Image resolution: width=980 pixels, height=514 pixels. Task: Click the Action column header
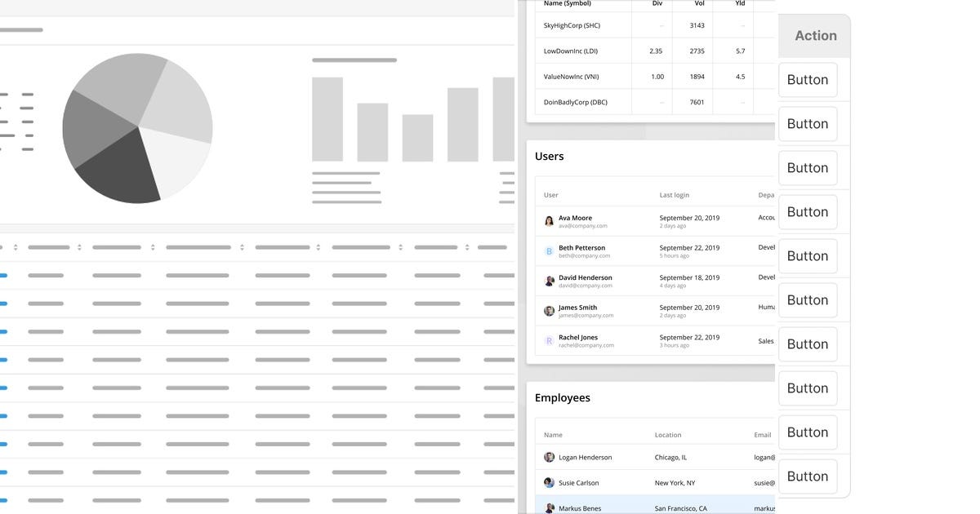click(x=814, y=35)
